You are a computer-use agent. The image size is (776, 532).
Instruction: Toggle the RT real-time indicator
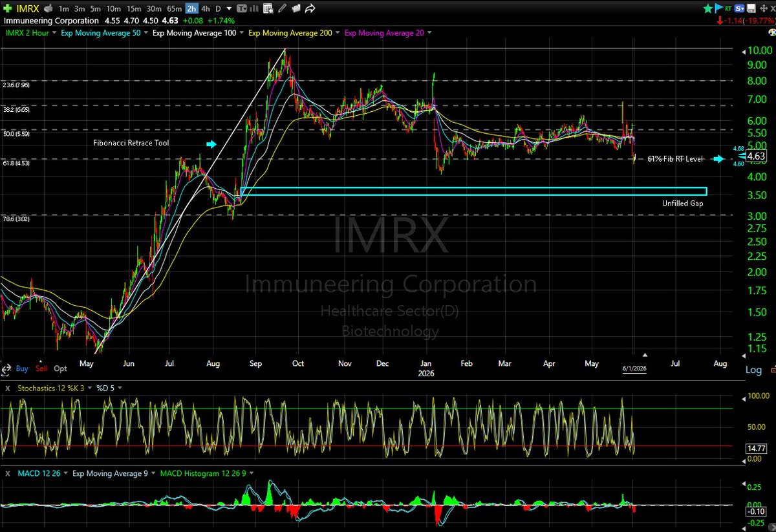click(x=728, y=9)
